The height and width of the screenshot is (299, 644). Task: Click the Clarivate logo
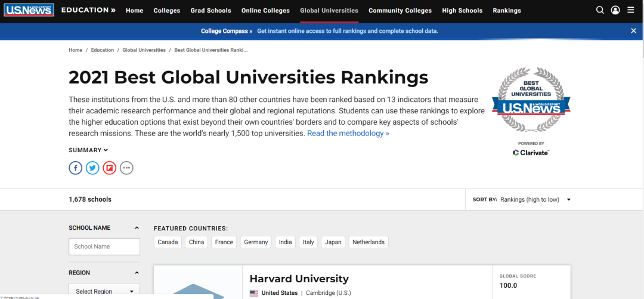click(x=531, y=153)
